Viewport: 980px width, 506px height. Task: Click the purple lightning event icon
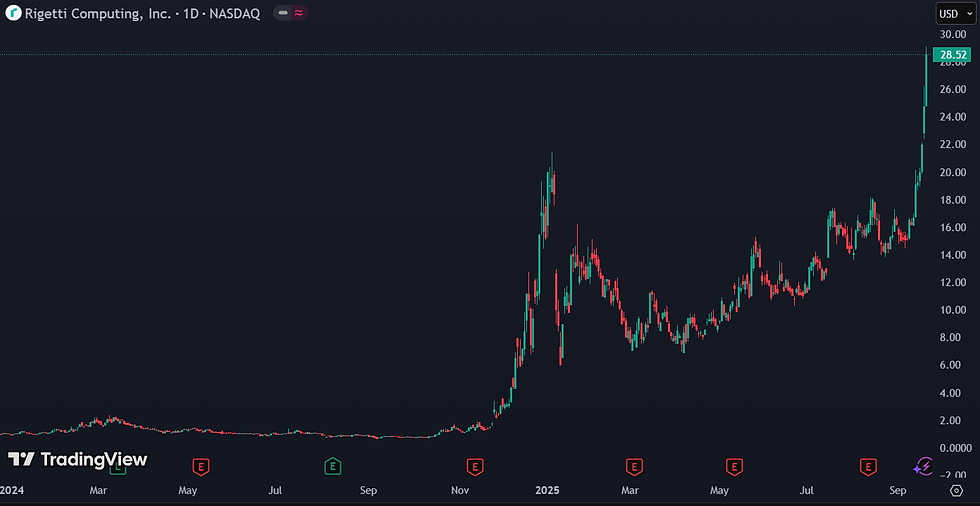923,466
